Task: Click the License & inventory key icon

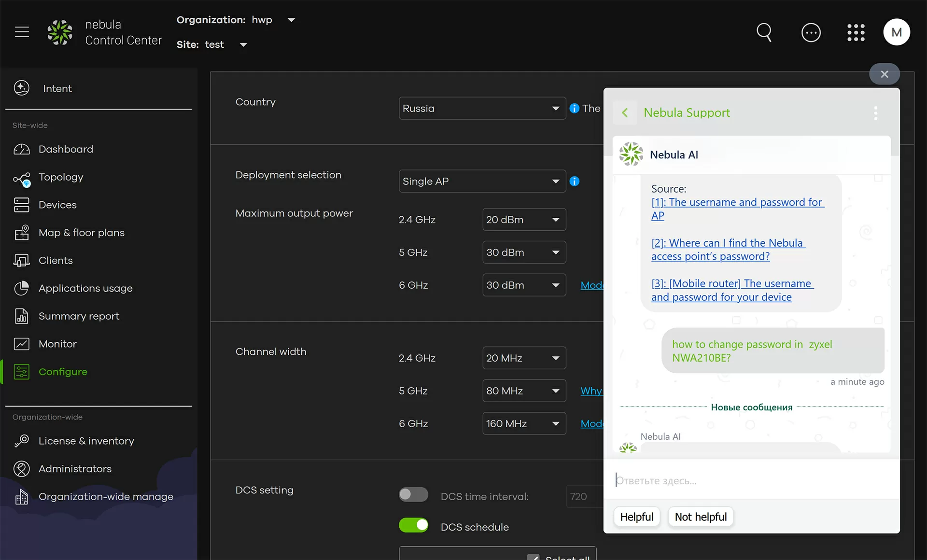Action: tap(22, 441)
